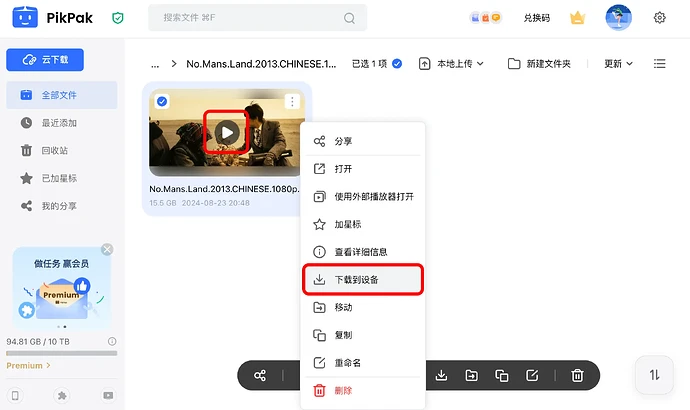Click the PikPak logo icon
Screen dimensions: 690x410
[25, 18]
